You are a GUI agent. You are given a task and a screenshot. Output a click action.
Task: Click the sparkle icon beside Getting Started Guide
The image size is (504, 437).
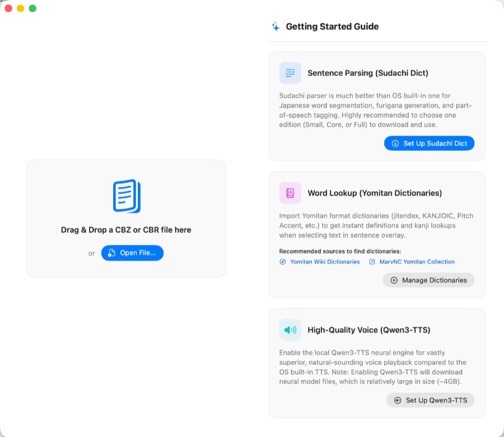276,26
